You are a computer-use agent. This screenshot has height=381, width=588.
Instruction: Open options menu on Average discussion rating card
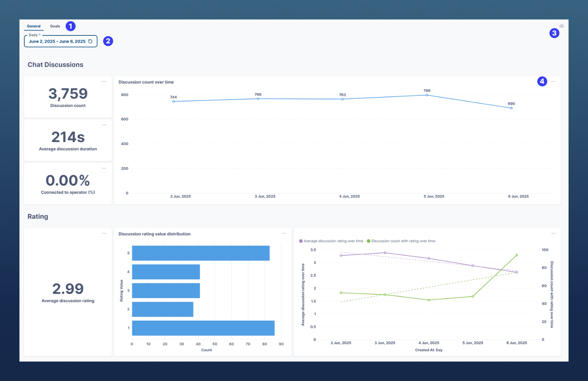(104, 233)
